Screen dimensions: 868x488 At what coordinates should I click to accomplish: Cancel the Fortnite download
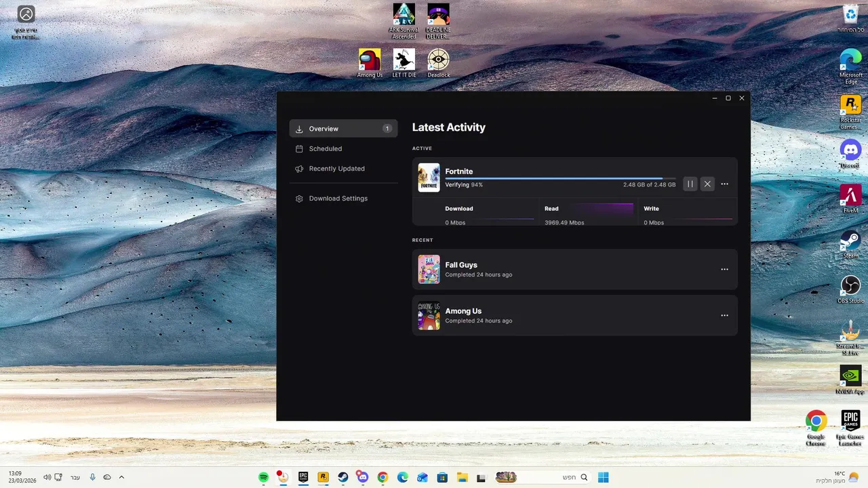pyautogui.click(x=707, y=184)
